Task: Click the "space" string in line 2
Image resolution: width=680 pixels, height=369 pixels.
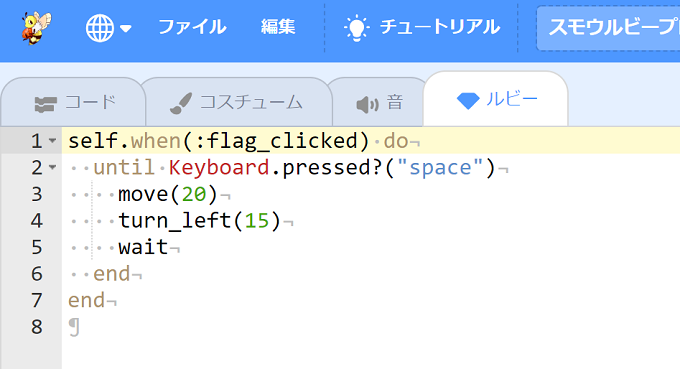Action: (440, 168)
